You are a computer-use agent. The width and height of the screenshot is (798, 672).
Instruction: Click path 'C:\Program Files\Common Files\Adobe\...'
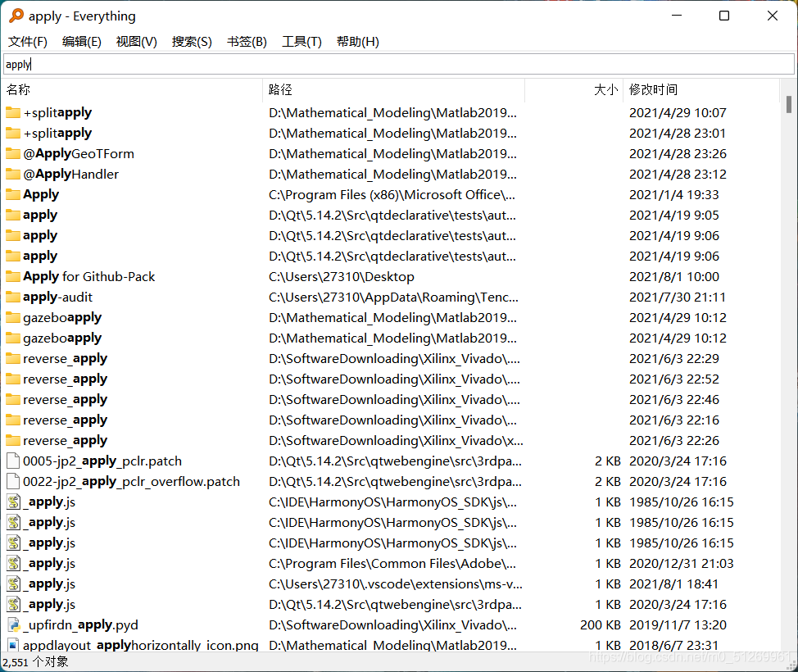(392, 563)
